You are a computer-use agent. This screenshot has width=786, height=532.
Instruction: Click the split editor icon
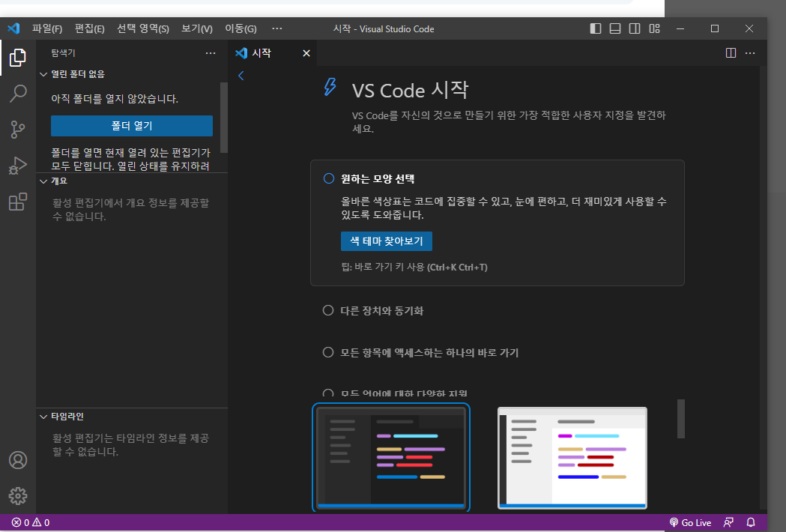(x=731, y=52)
